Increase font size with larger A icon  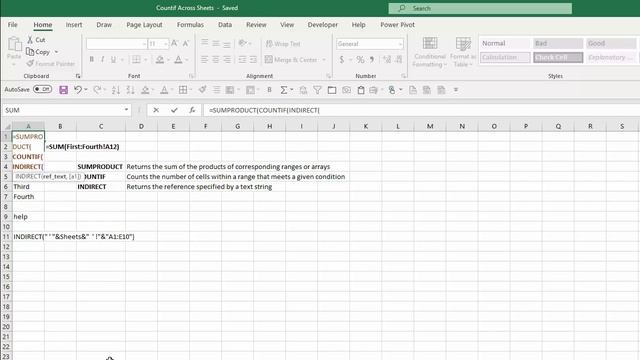(x=175, y=43)
